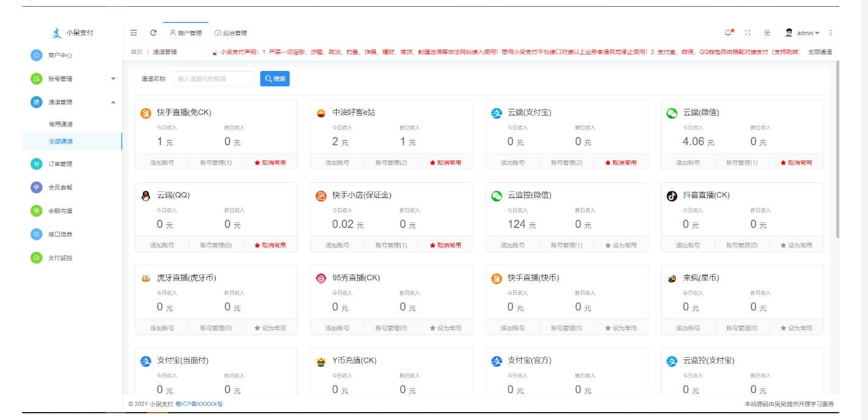Collapse the 通道管理 sidebar menu
The width and height of the screenshot is (868, 420).
[x=61, y=102]
